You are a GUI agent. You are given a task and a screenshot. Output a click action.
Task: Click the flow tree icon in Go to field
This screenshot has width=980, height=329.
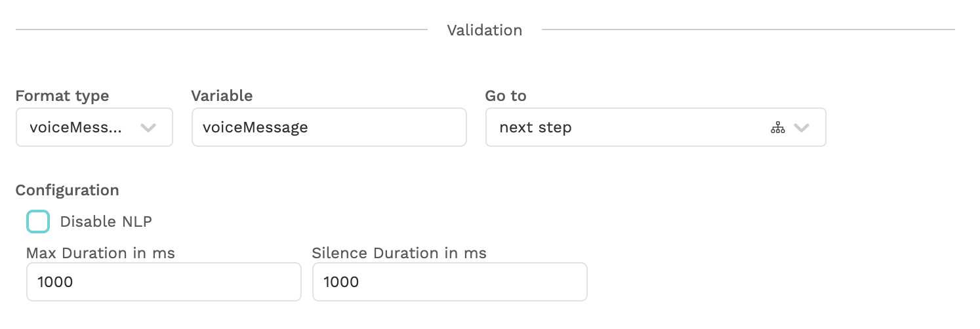coord(777,128)
